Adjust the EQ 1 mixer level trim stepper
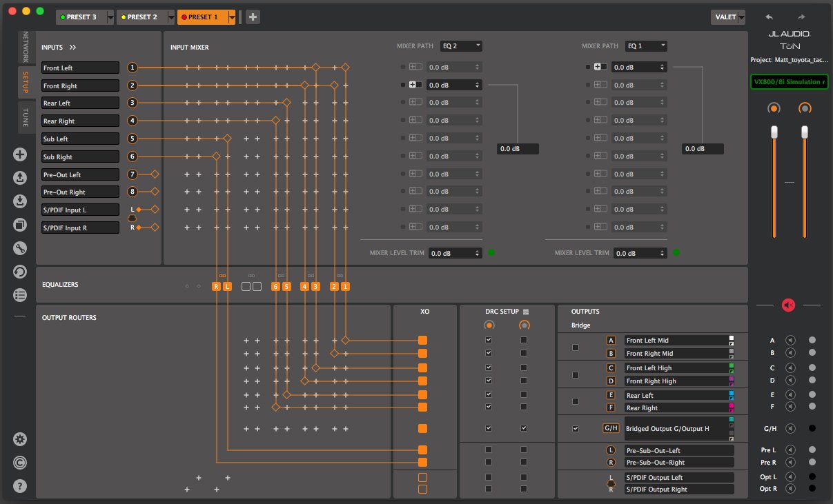The width and height of the screenshot is (833, 504). (661, 253)
